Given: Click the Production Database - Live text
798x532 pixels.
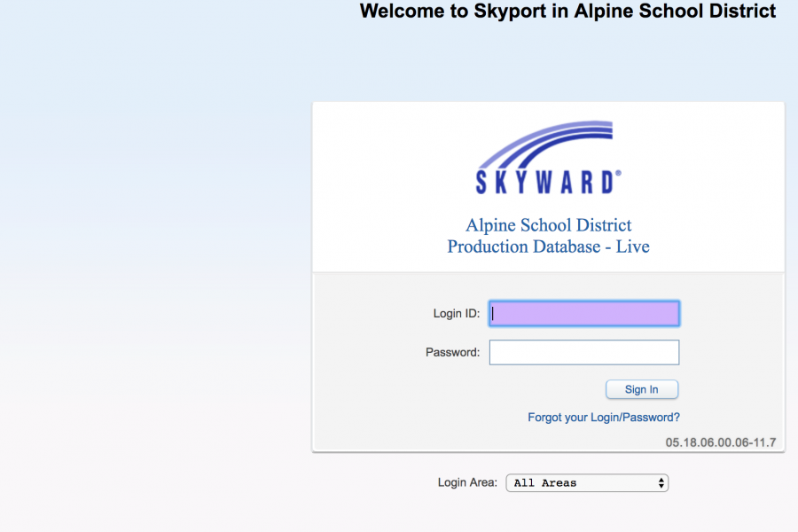Looking at the screenshot, I should 548,246.
